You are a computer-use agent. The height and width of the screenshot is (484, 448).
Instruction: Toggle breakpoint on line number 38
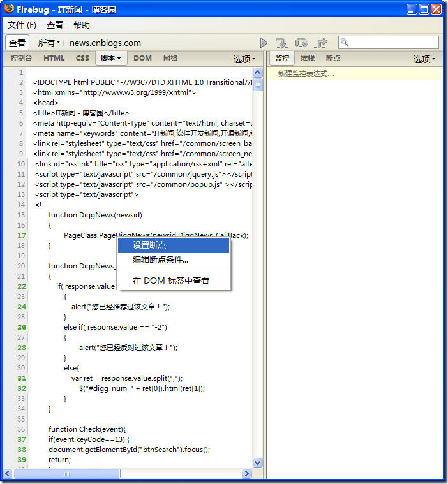21,450
